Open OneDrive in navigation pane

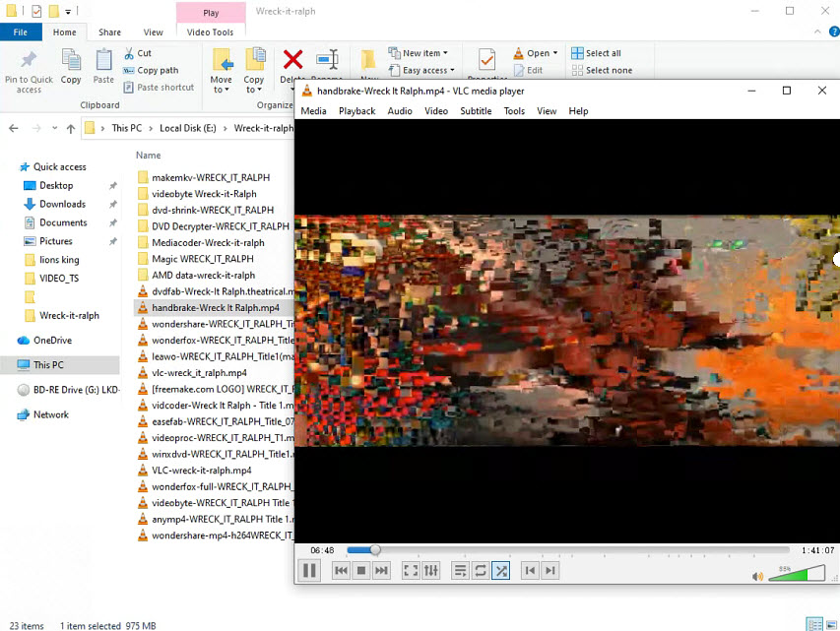(x=52, y=341)
